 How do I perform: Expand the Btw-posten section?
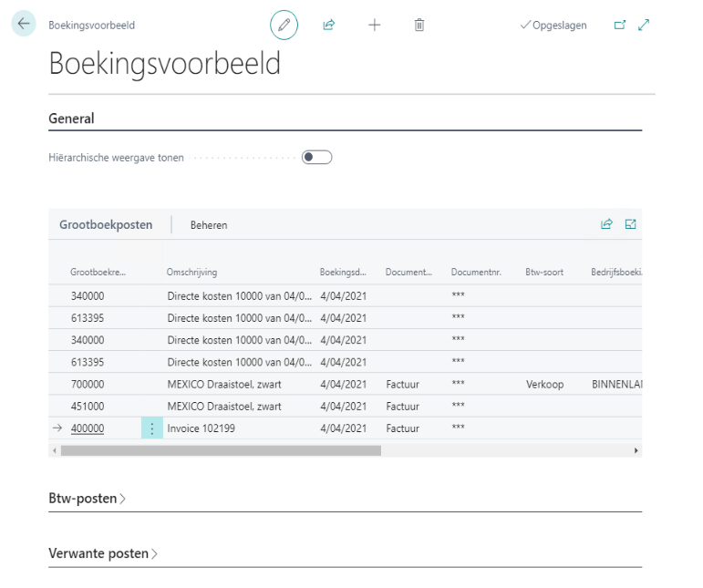(87, 499)
